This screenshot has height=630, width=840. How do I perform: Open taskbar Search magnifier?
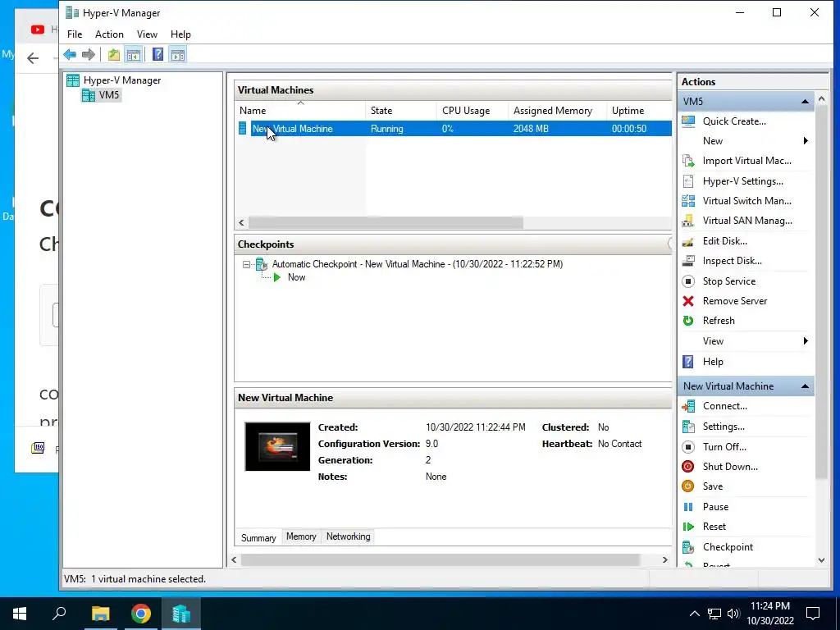(x=59, y=614)
